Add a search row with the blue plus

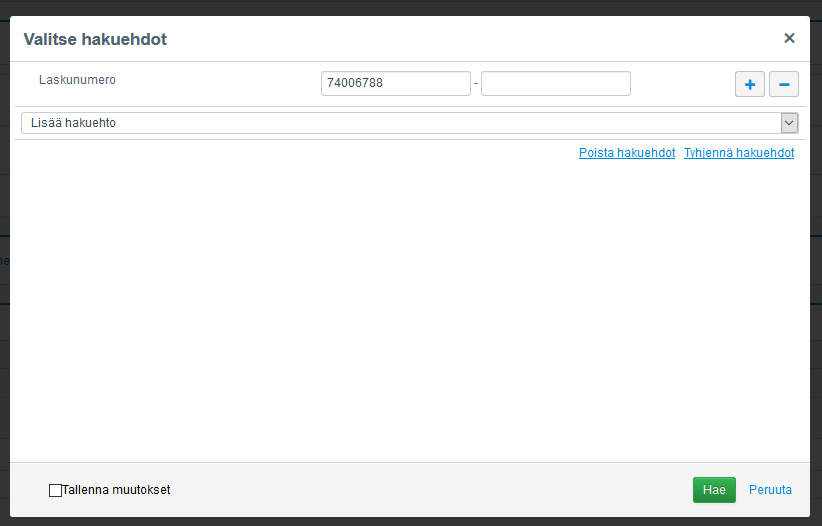(x=750, y=84)
